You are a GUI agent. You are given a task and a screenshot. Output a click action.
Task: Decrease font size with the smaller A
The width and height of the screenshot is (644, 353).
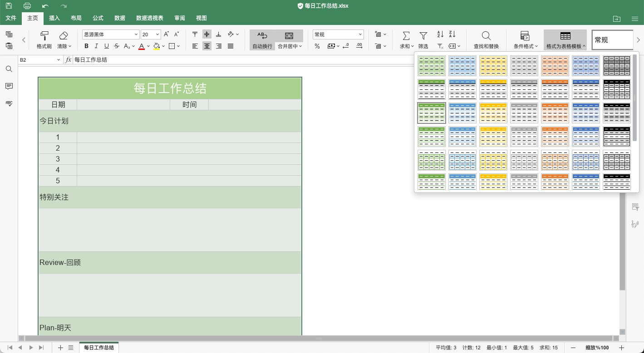point(177,34)
